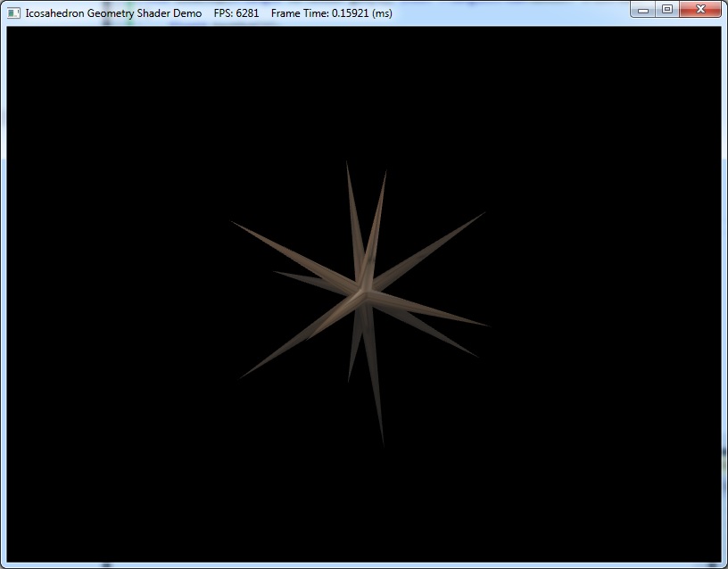This screenshot has width=728, height=569.
Task: Click the "Icosahedron Geometry Shader Demo" title text
Action: pos(113,13)
